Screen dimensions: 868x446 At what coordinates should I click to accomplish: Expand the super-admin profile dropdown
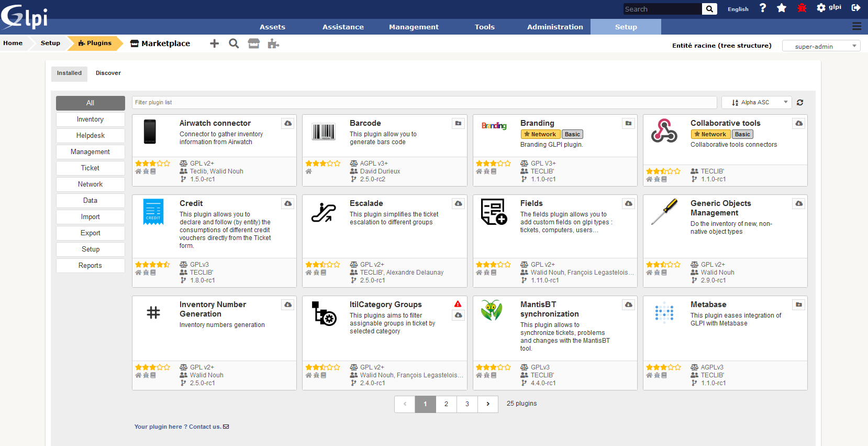821,46
